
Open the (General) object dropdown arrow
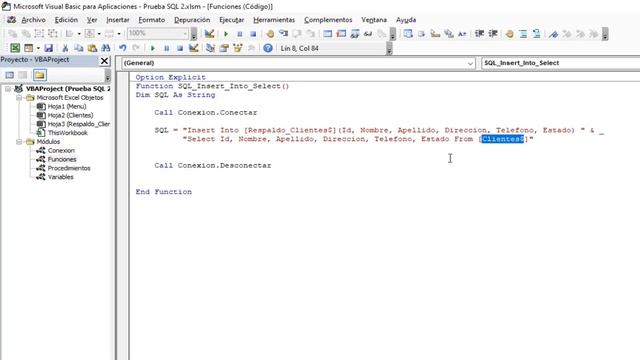(x=470, y=63)
